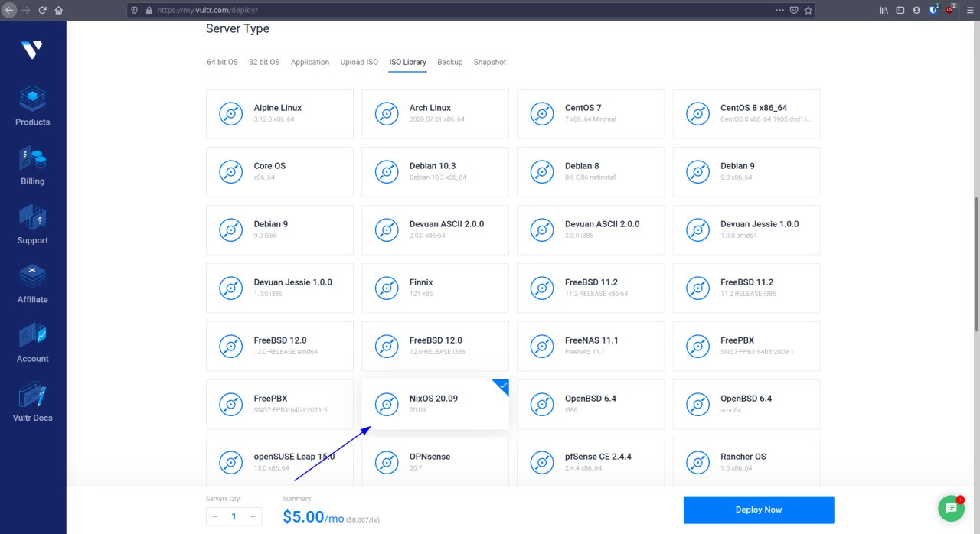Click the Deploy Now button

759,510
